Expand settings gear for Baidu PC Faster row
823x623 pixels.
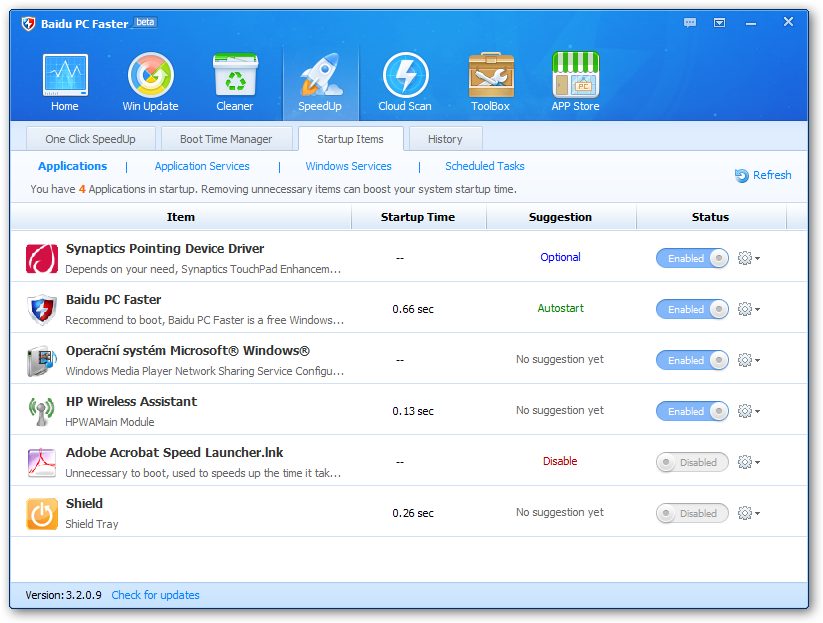[x=749, y=309]
